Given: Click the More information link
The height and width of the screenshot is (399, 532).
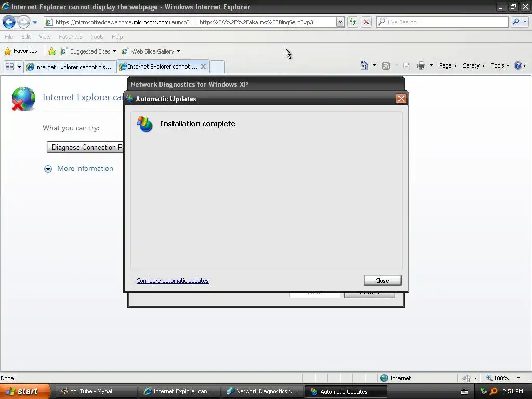Looking at the screenshot, I should point(85,169).
